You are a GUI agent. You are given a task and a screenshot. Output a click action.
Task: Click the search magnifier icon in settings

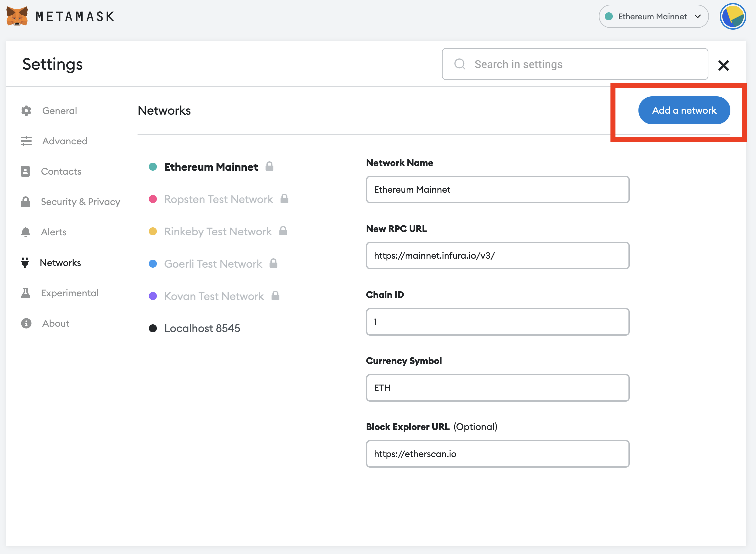[x=460, y=64]
